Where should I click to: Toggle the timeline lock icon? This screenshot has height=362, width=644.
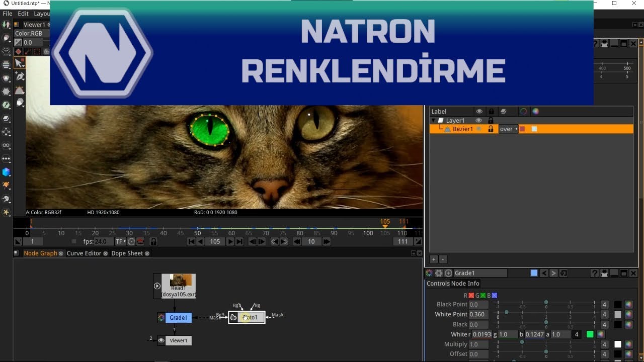153,242
